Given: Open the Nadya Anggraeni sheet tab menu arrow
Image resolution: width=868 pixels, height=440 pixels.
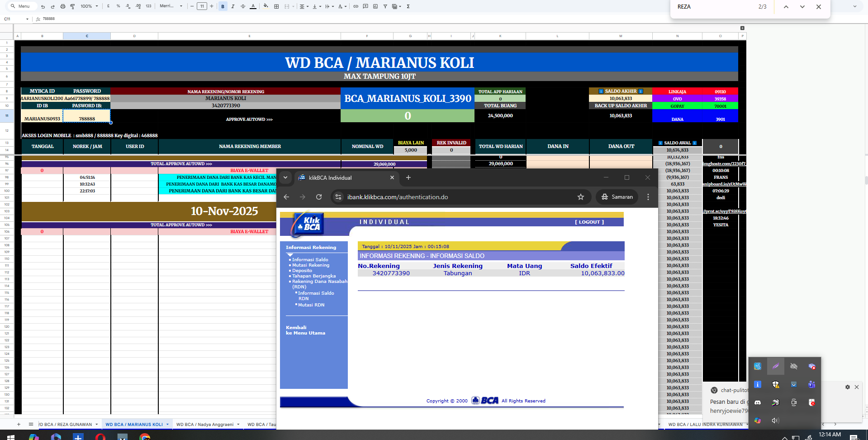Looking at the screenshot, I should pyautogui.click(x=238, y=425).
